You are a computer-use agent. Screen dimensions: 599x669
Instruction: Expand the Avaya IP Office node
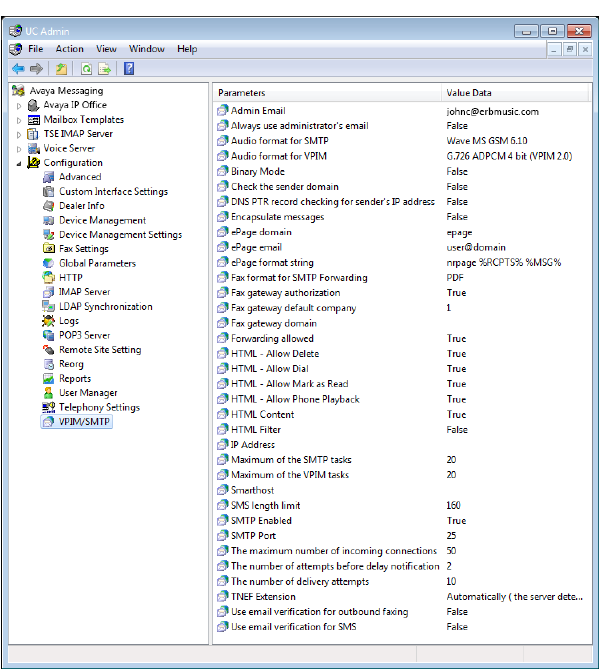tap(19, 105)
